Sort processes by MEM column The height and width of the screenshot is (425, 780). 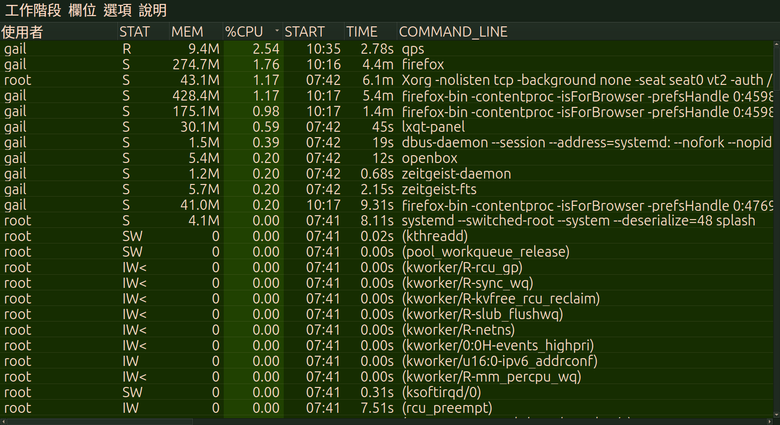point(187,31)
